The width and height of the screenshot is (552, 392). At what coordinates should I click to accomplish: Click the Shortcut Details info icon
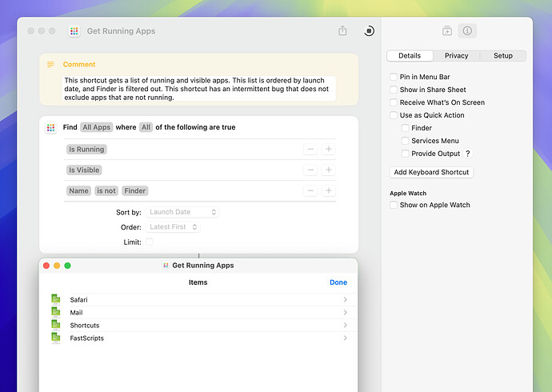coord(467,31)
